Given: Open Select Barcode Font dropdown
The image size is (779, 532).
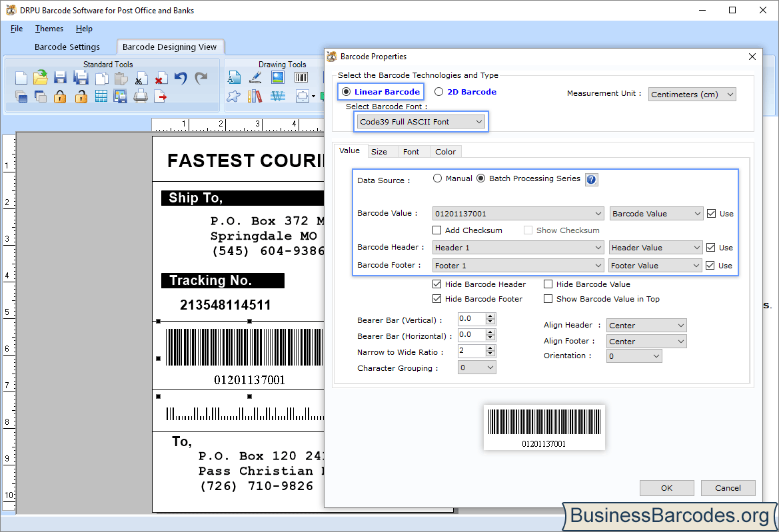Looking at the screenshot, I should (x=420, y=122).
